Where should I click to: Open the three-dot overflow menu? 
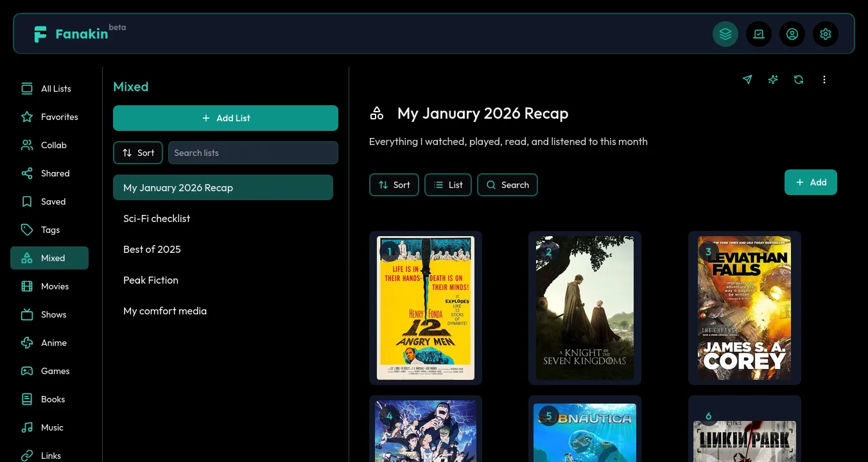tap(824, 80)
